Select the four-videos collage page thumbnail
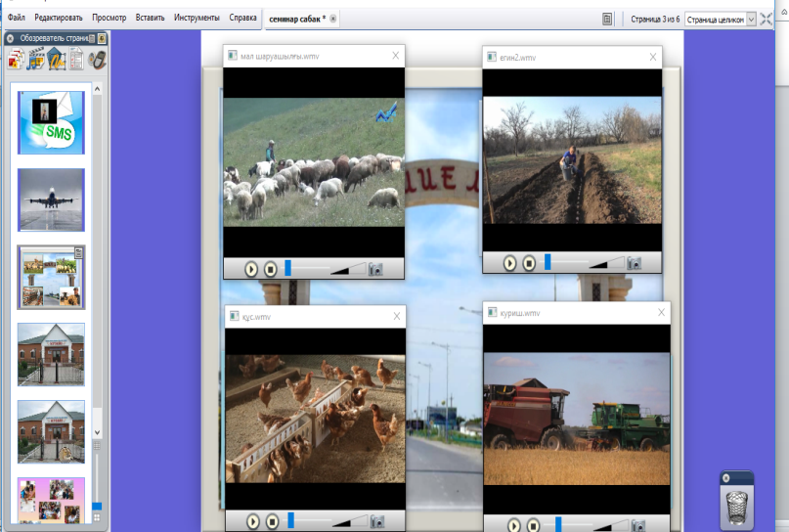The height and width of the screenshot is (532, 789). coord(51,278)
